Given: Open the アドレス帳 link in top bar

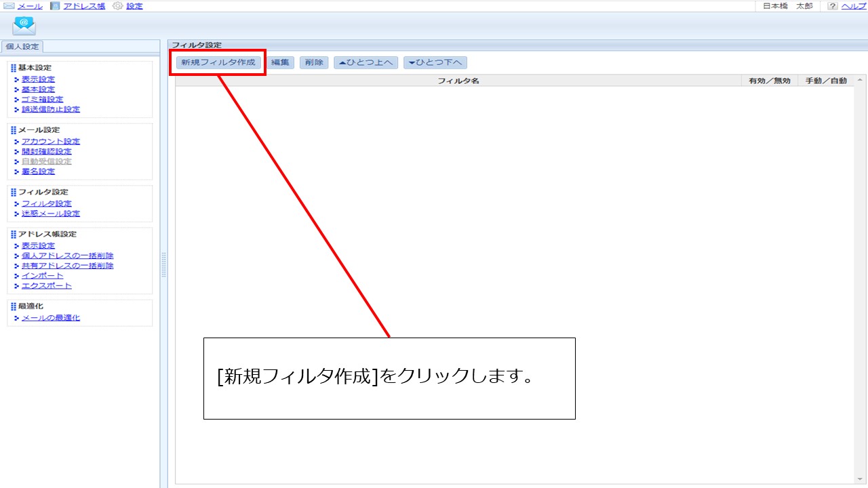Looking at the screenshot, I should pyautogui.click(x=84, y=6).
